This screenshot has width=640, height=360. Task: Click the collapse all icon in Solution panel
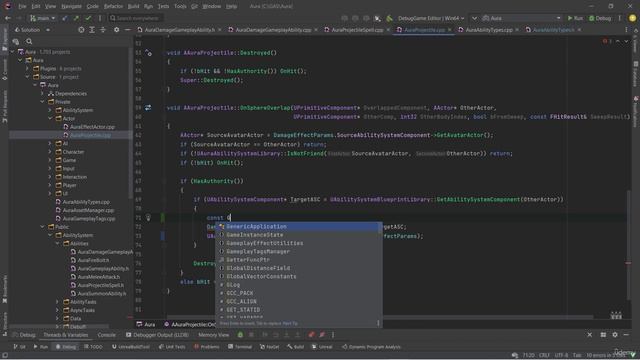click(103, 30)
